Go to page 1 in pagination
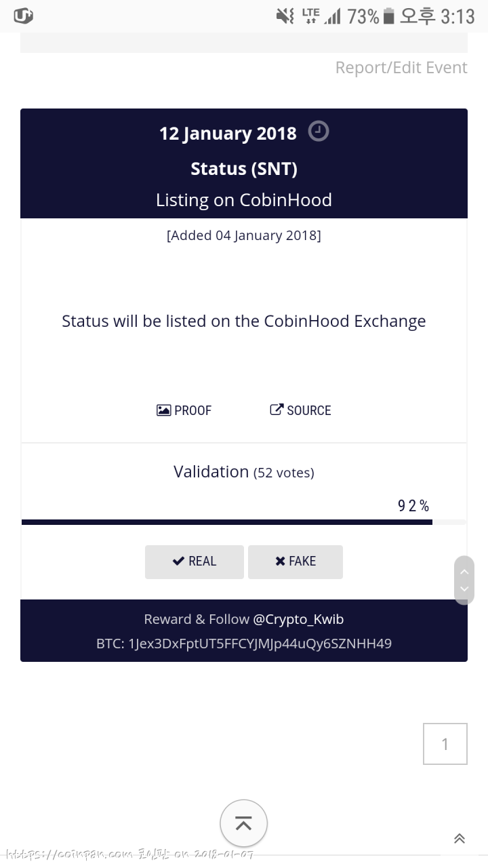The width and height of the screenshot is (488, 868). tap(445, 744)
